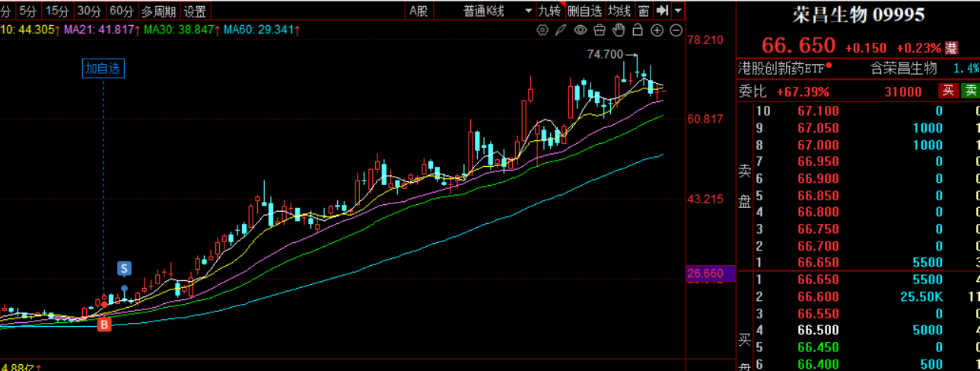Select bid price 66.550
Viewport: 980px width, 371px height.
click(818, 313)
